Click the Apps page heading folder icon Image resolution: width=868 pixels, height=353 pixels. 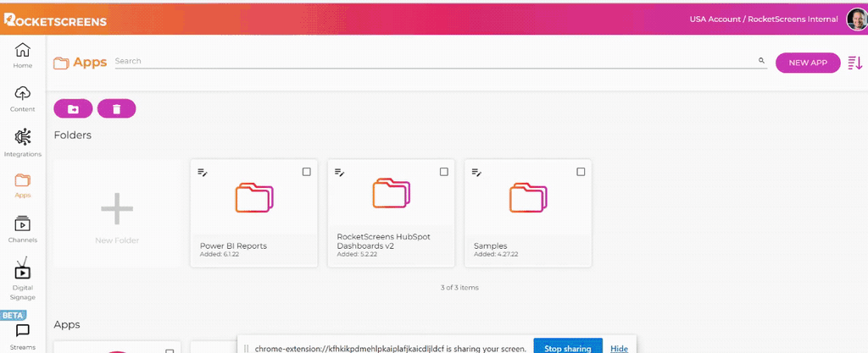click(61, 63)
